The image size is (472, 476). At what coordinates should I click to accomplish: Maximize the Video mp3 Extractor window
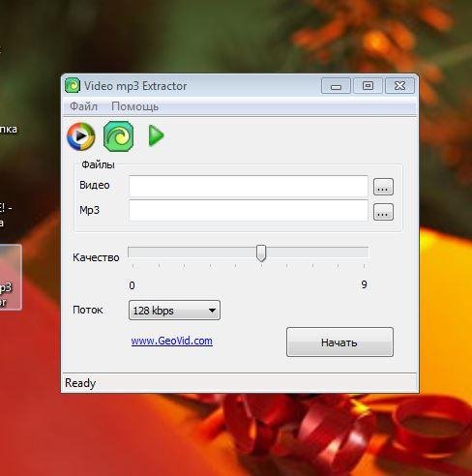[368, 86]
